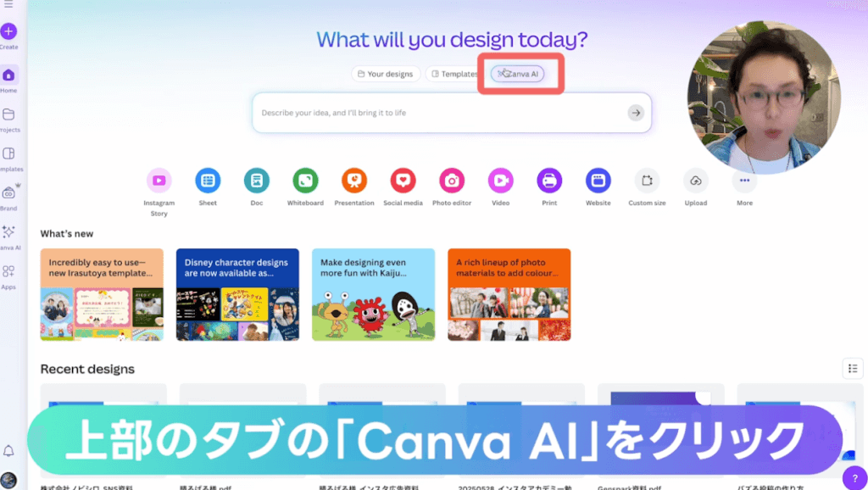Select the Video design icon

pyautogui.click(x=500, y=181)
